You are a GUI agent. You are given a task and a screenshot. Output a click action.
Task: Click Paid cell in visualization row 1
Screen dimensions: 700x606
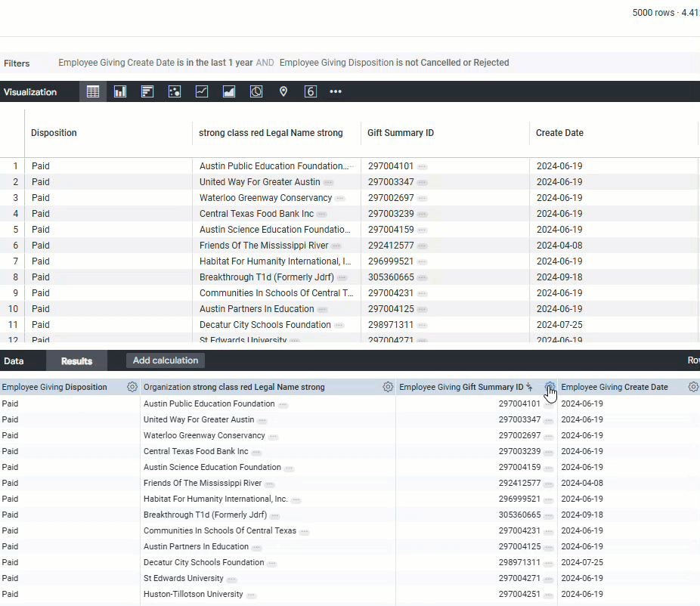[x=41, y=166]
